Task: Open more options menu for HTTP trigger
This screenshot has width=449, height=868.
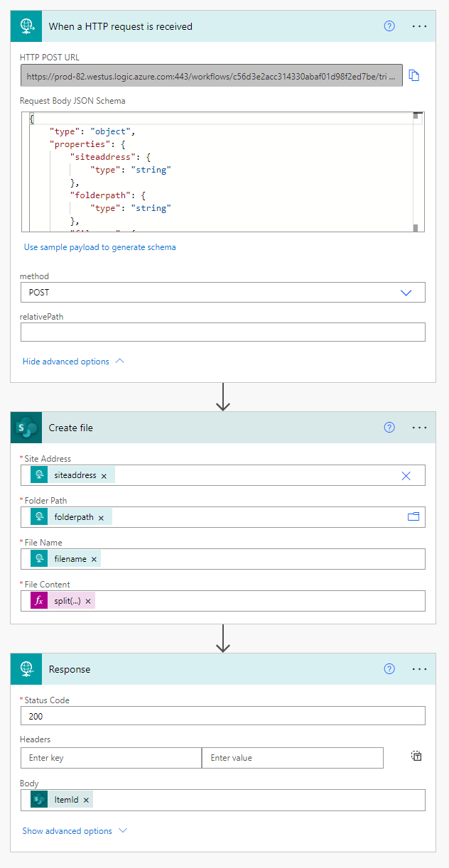Action: pos(419,26)
